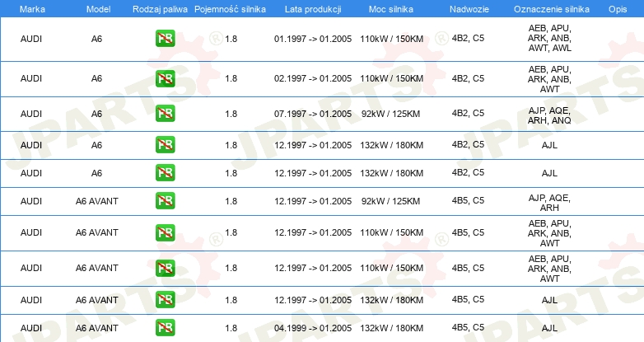Click '4B2, C5' in the 07.1997 row
This screenshot has width=644, height=342.
click(468, 113)
